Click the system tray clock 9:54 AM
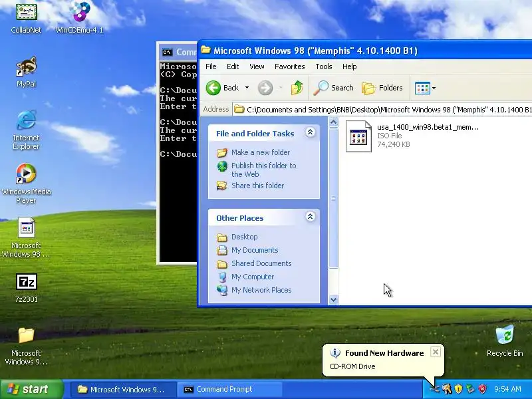The height and width of the screenshot is (399, 532). click(507, 389)
